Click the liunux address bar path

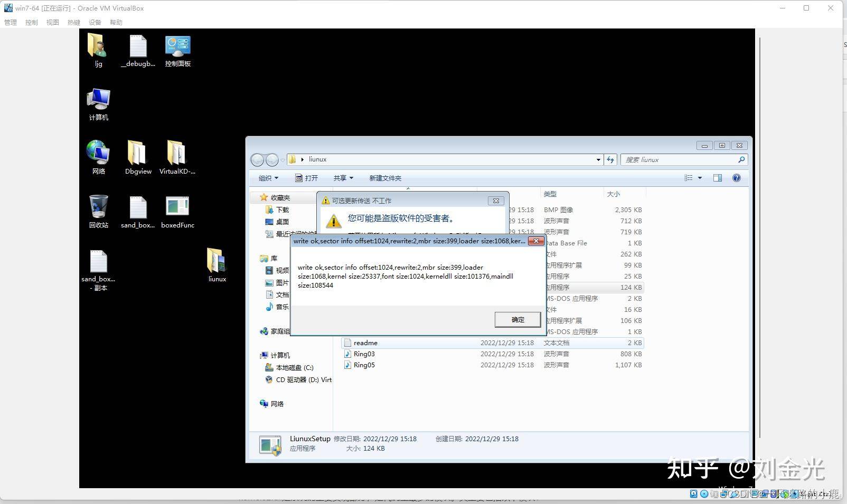click(x=317, y=159)
